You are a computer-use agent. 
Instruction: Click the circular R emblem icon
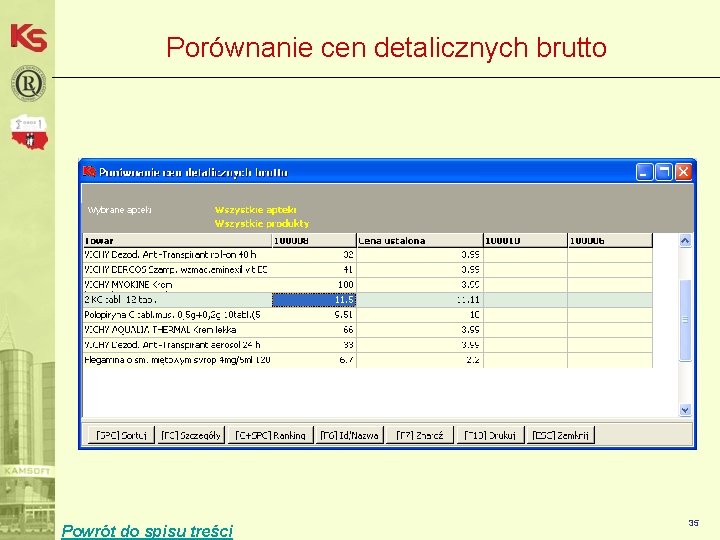click(28, 84)
